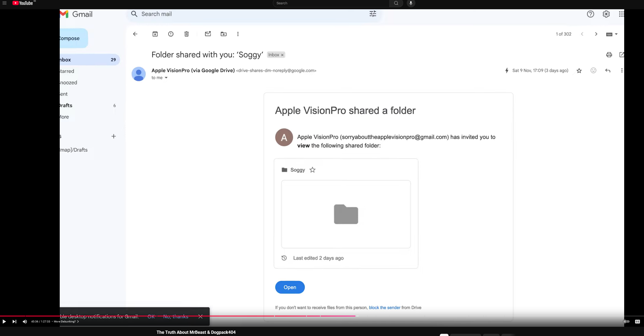
Task: Focus the YouTube Search field
Action: tap(331, 3)
